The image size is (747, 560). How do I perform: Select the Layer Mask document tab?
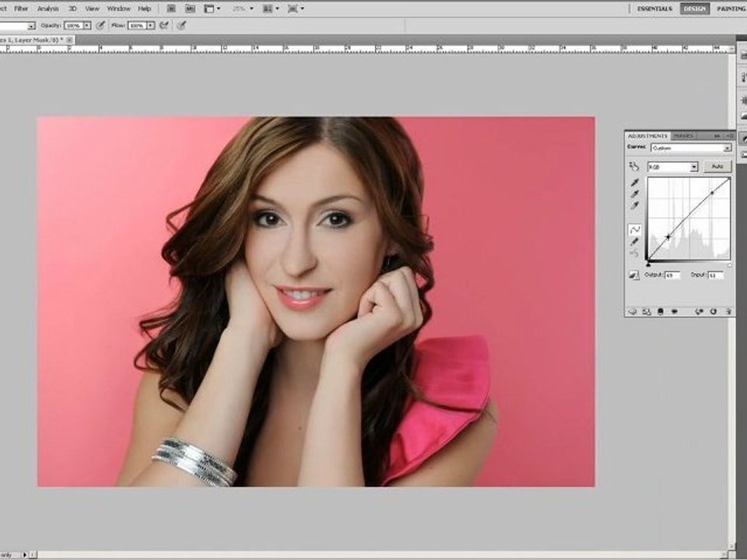tap(33, 40)
